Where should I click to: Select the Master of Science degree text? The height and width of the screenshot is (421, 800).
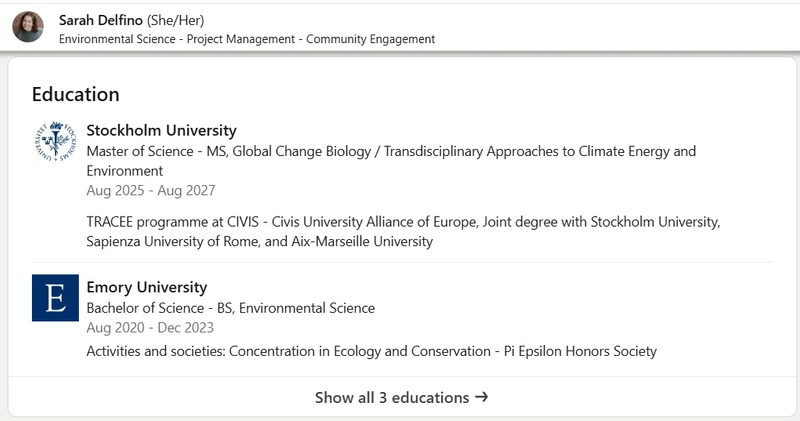click(x=391, y=161)
